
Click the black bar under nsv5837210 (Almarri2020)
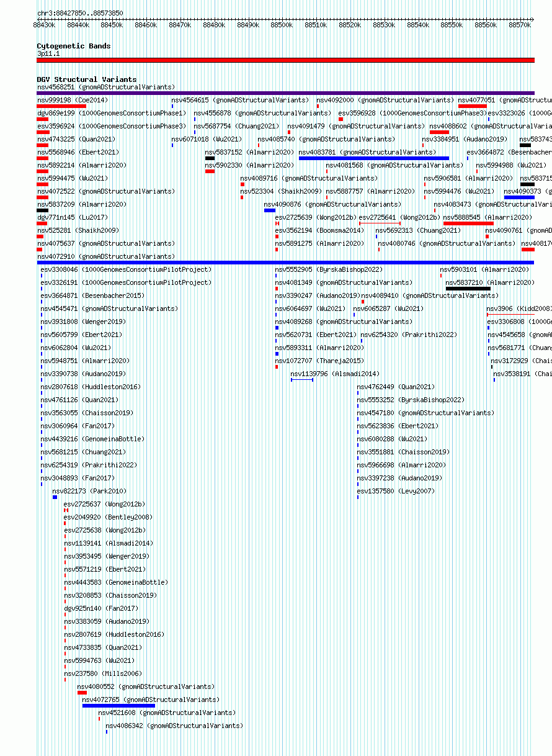[468, 289]
